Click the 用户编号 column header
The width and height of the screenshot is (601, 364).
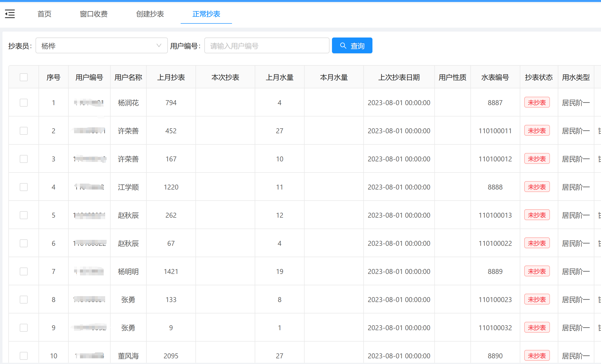pyautogui.click(x=89, y=77)
